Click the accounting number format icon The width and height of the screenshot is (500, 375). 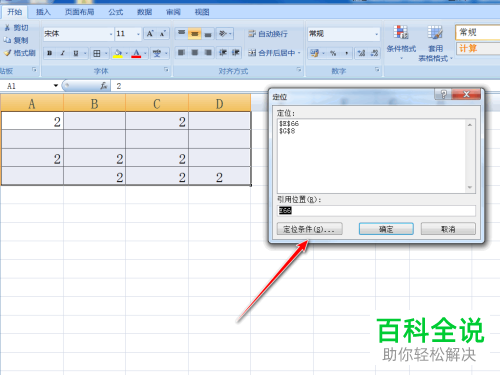(314, 53)
